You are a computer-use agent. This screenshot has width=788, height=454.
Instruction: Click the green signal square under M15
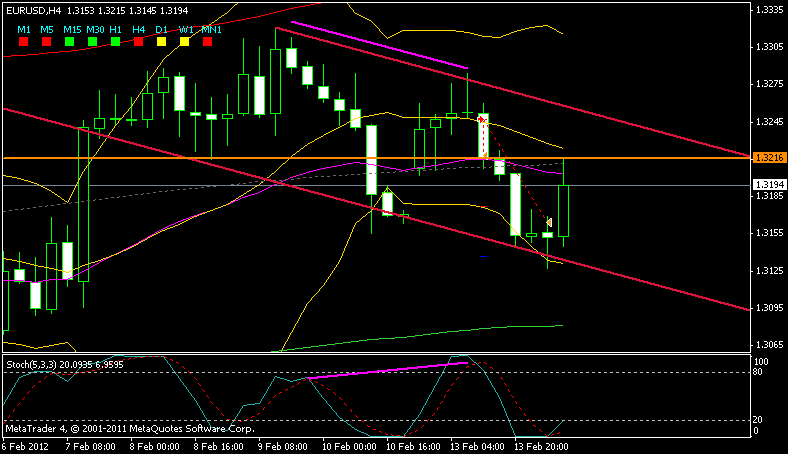[x=69, y=42]
